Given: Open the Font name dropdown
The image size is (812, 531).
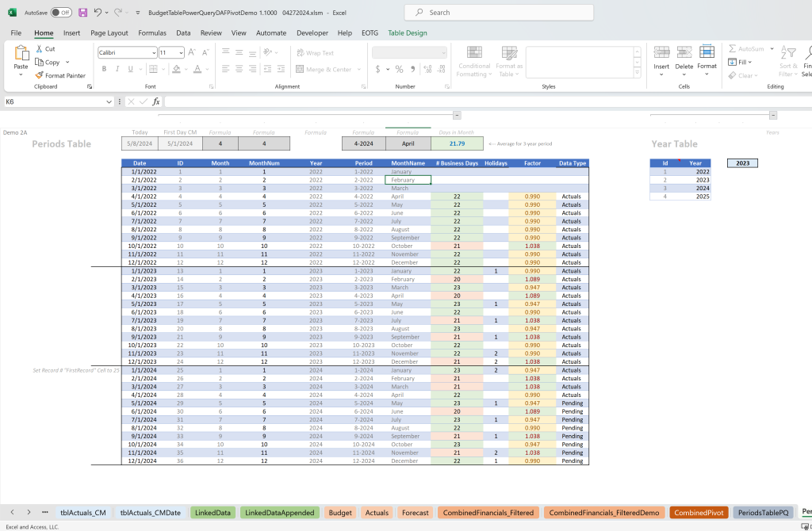Looking at the screenshot, I should (155, 53).
